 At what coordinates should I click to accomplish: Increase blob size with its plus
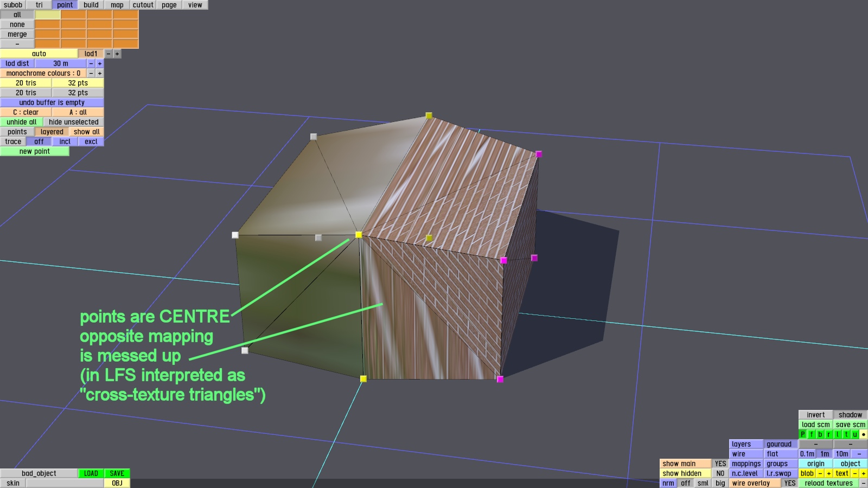point(829,473)
